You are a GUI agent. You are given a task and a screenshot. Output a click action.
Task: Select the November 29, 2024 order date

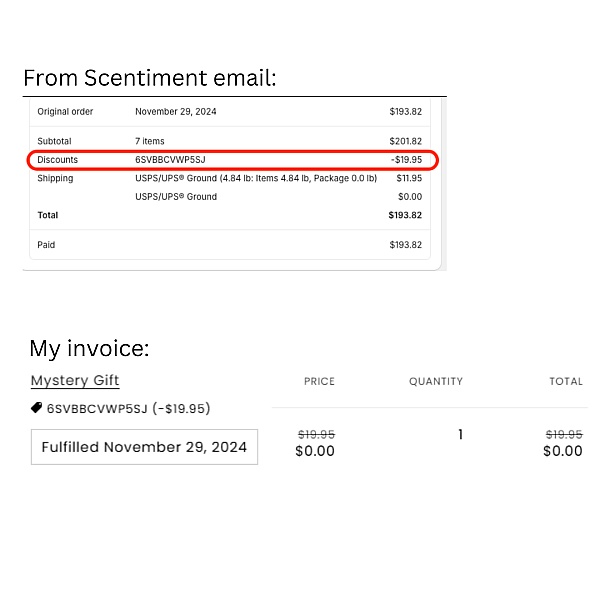[x=176, y=112]
